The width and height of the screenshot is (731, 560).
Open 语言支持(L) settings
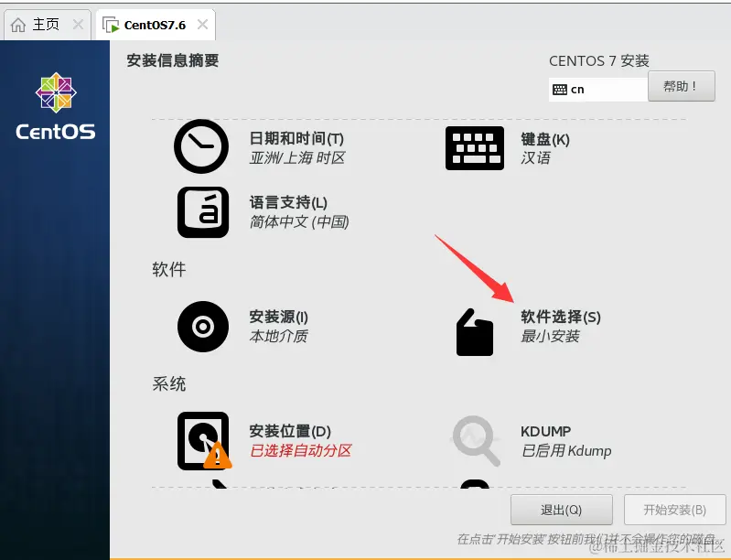(x=288, y=202)
